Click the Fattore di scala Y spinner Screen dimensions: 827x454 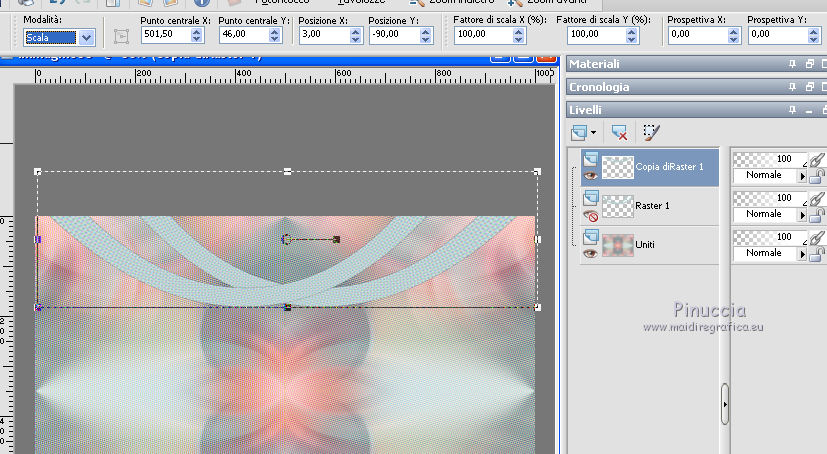tap(632, 35)
